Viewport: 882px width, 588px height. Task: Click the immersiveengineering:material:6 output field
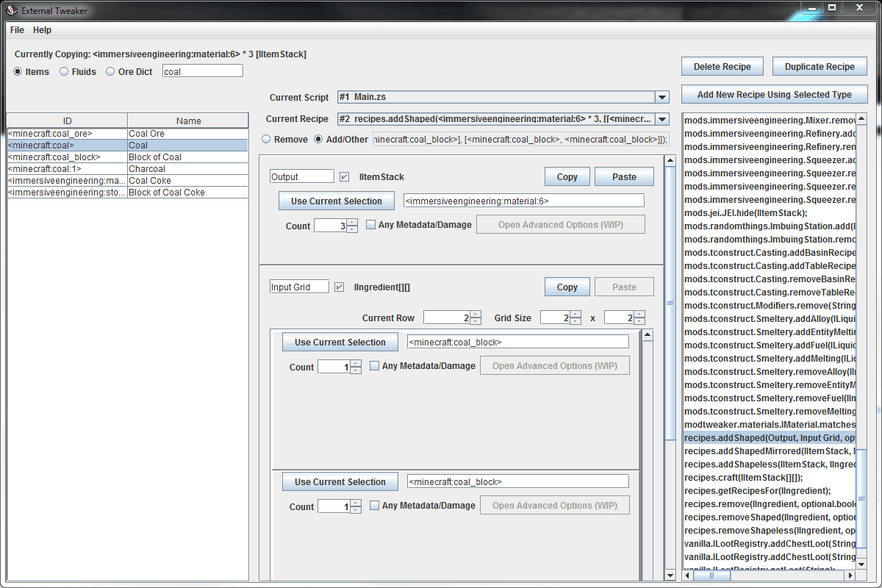pyautogui.click(x=524, y=201)
